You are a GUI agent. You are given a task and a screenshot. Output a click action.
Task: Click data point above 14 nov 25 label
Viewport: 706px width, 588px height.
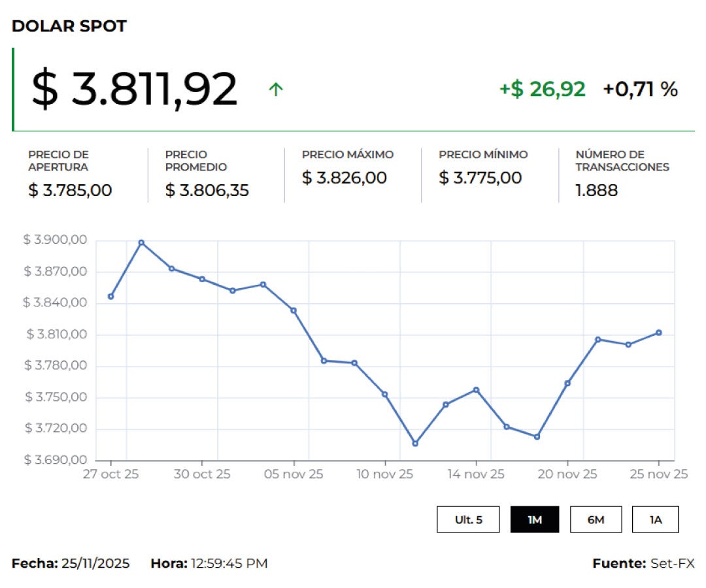tap(476, 390)
